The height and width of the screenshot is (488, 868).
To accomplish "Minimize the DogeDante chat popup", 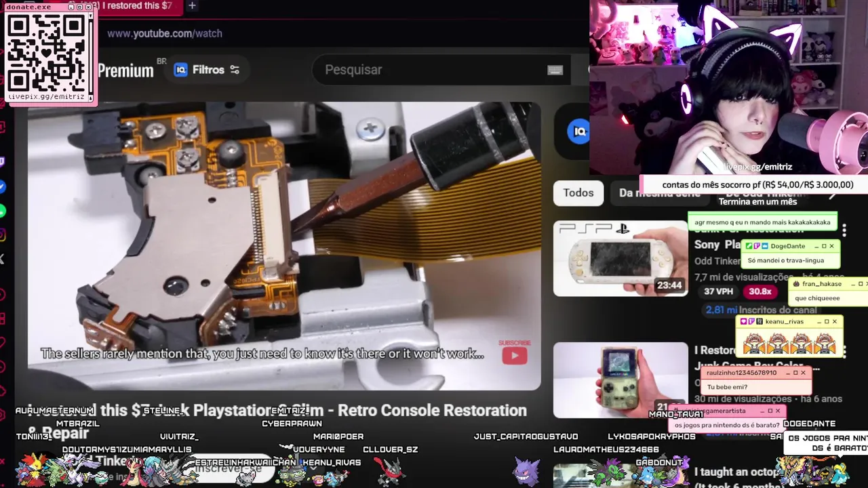I will 816,246.
